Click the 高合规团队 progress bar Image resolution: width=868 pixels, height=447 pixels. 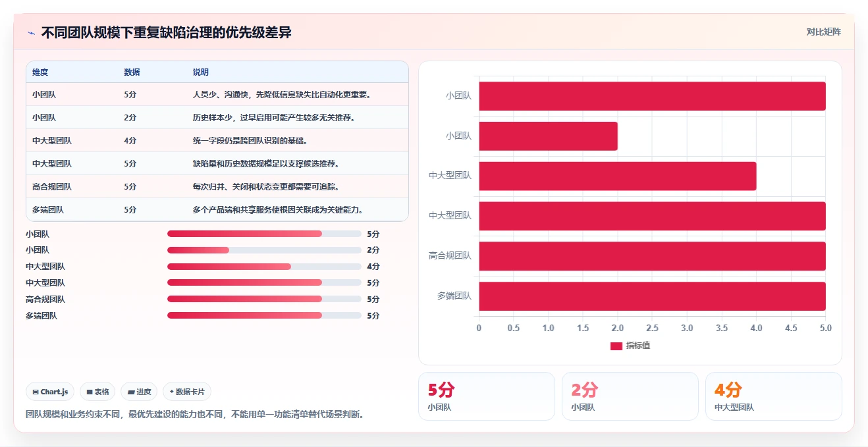point(264,300)
